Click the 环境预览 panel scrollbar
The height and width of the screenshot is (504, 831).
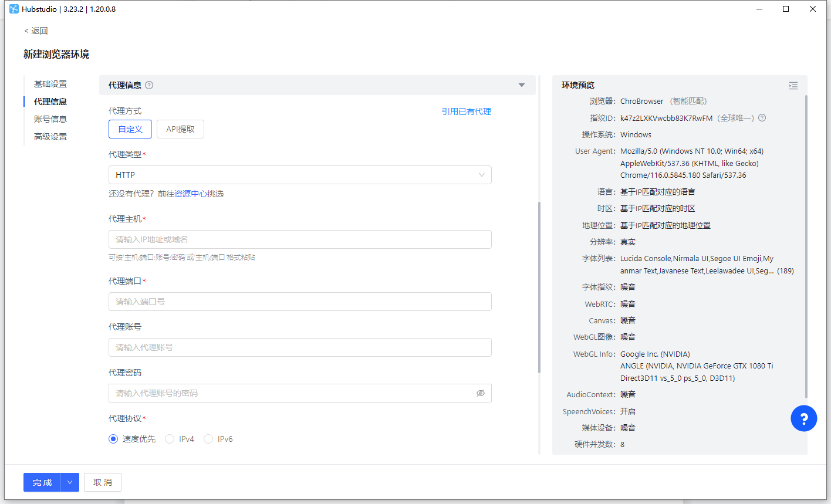(806, 246)
